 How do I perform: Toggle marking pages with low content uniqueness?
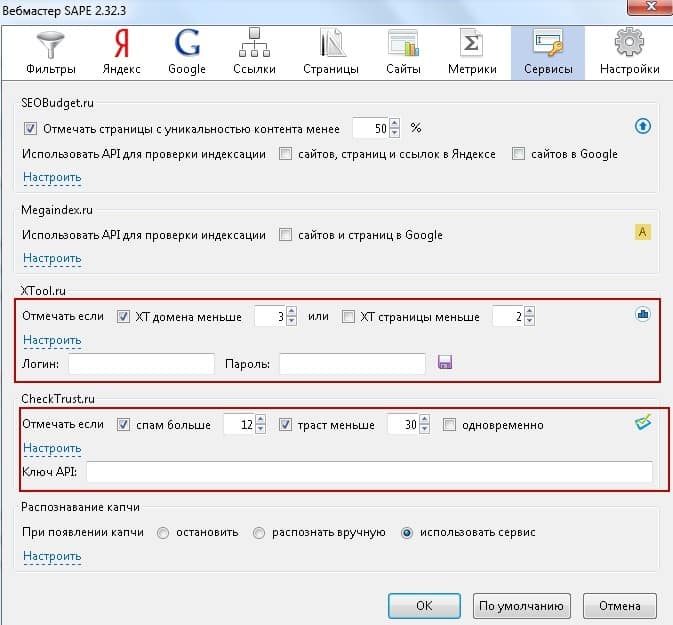(30, 128)
